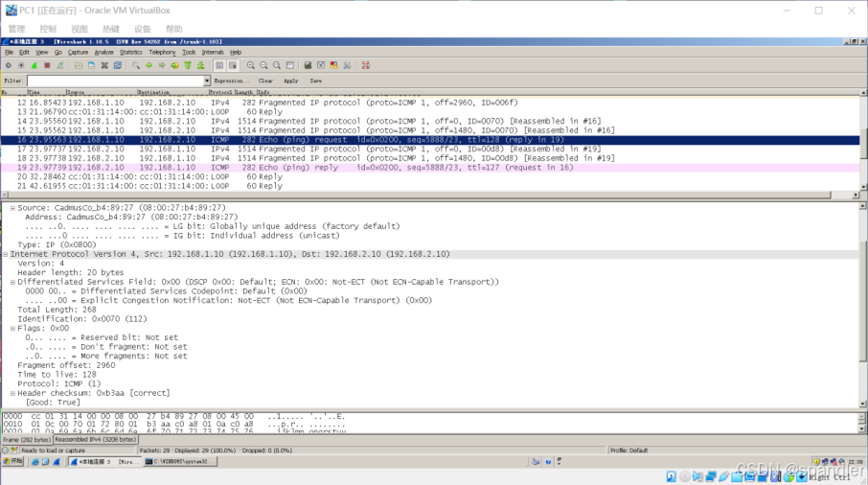Viewport: 868px width, 485px height.
Task: Switch to Frame (282 bytes) tab
Action: click(x=27, y=440)
